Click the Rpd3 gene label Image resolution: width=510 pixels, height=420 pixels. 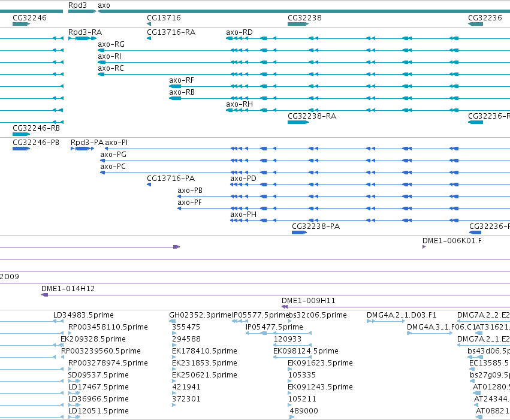pos(77,5)
